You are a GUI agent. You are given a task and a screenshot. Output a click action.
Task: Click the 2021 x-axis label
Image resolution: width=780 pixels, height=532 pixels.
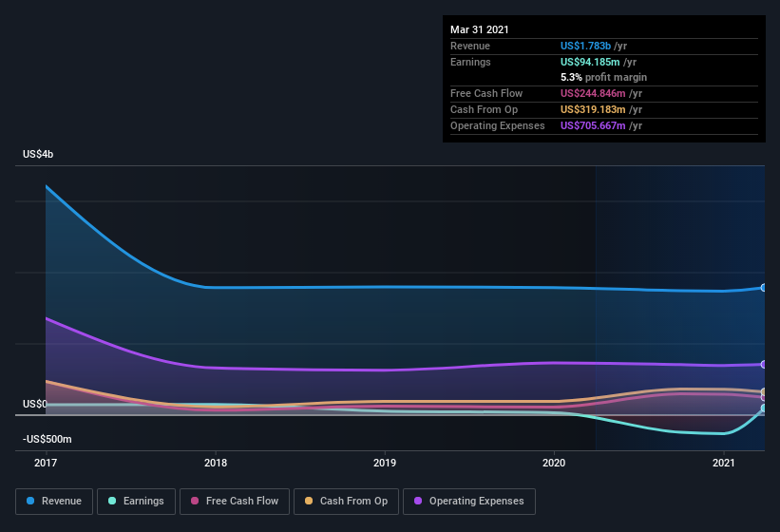(723, 463)
